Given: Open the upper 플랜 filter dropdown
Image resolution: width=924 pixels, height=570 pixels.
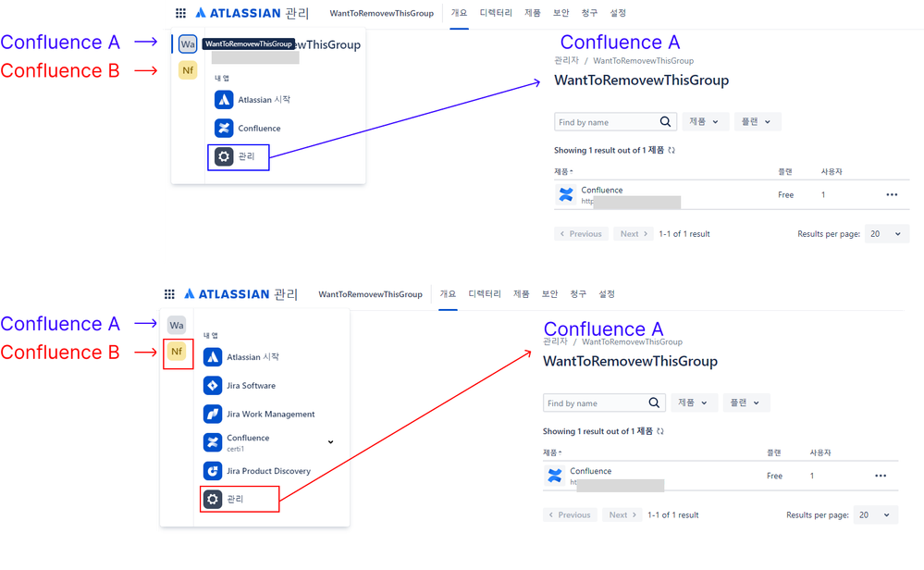Looking at the screenshot, I should click(x=758, y=122).
